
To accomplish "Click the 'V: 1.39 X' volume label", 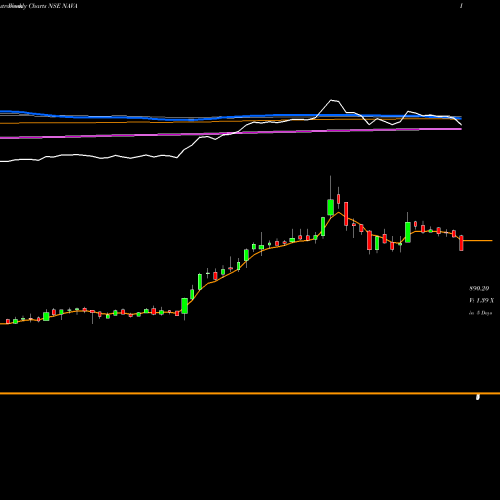I will point(481,300).
